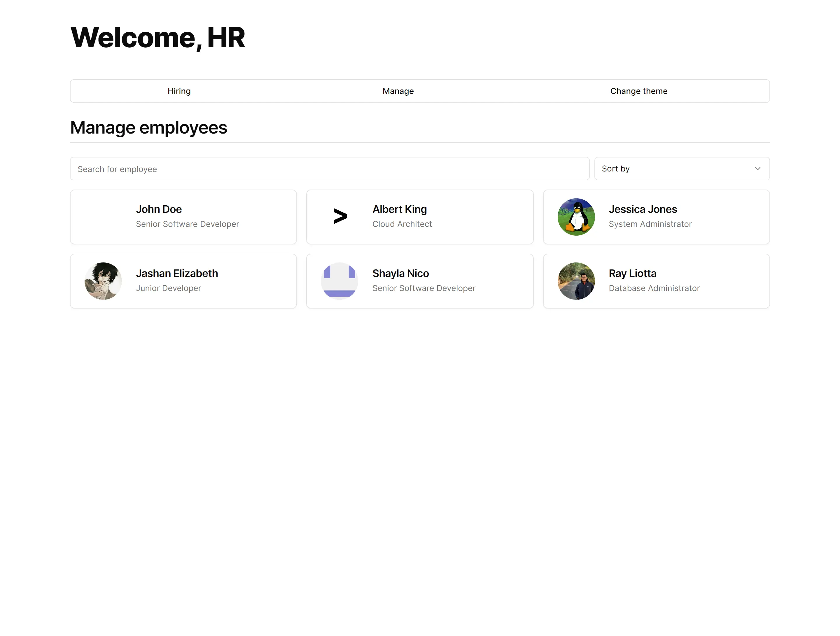Image resolution: width=840 pixels, height=636 pixels.
Task: Select the Manage tab
Action: [398, 91]
